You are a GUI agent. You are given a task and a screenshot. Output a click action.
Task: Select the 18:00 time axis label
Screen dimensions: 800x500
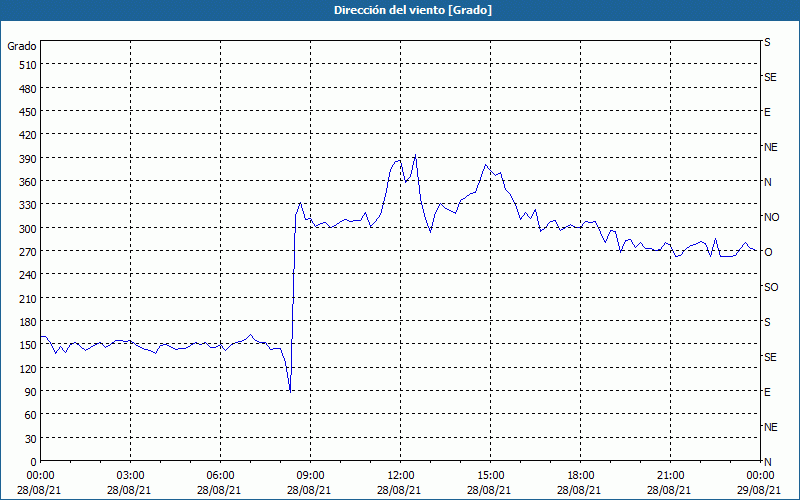(x=581, y=476)
